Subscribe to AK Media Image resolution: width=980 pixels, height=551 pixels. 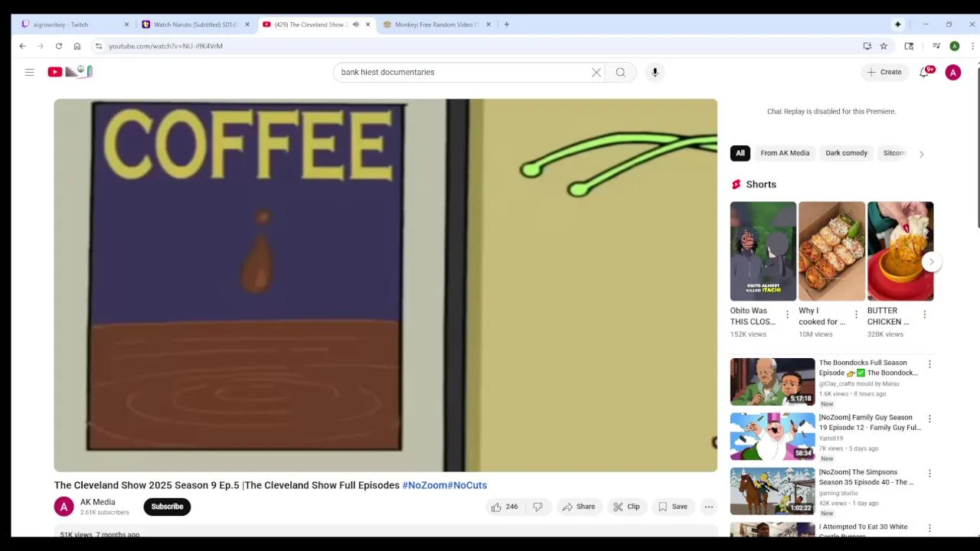tap(167, 507)
